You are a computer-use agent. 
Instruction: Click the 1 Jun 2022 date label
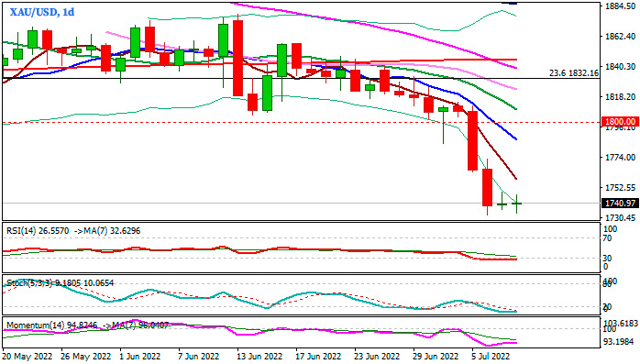click(x=140, y=357)
